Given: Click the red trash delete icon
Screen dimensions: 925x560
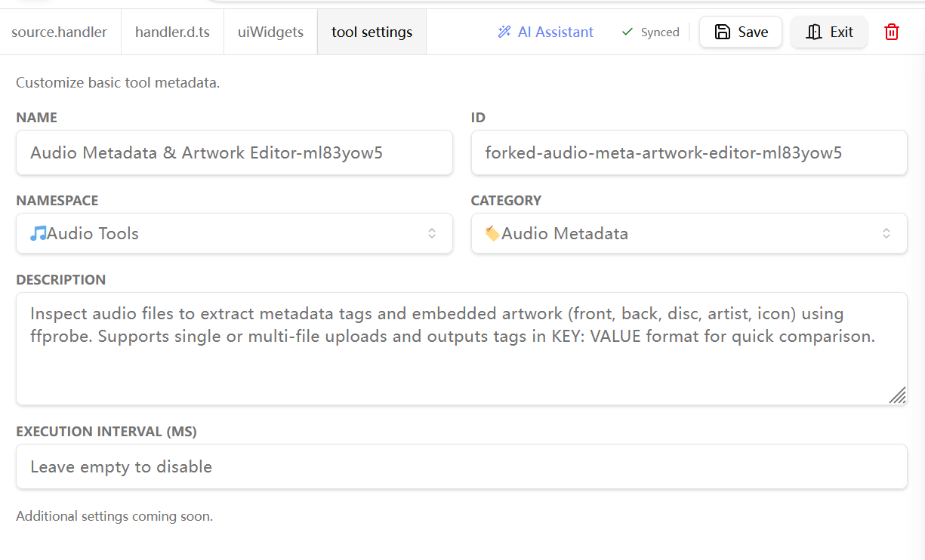Looking at the screenshot, I should 892,32.
